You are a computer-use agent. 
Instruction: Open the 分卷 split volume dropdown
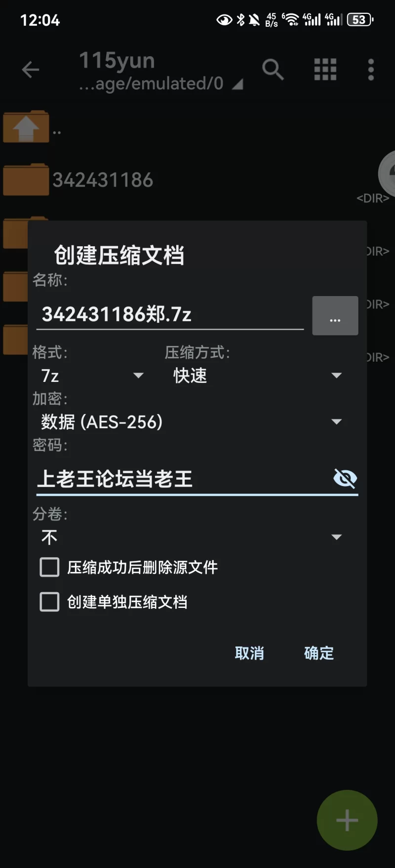(191, 537)
